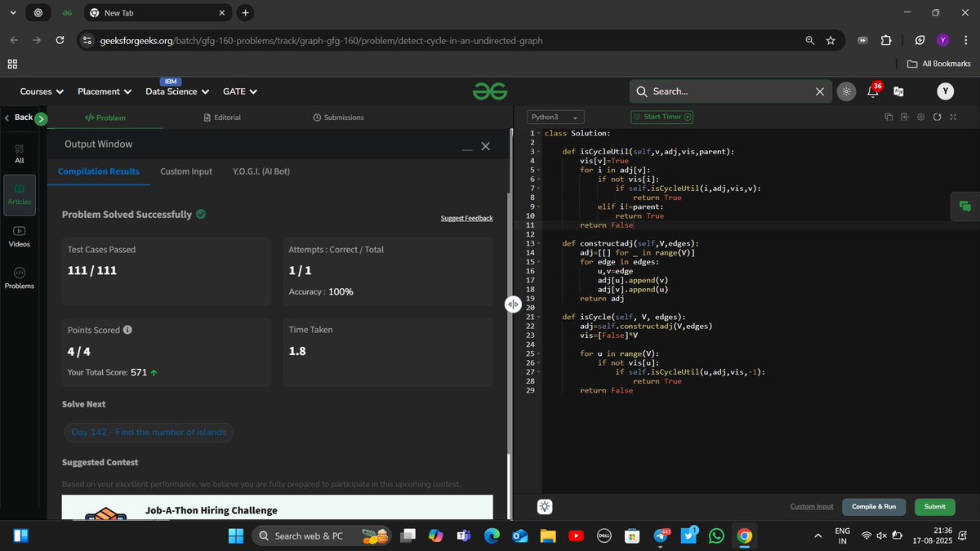Click the info icon next to Points Scored
Viewport: 980px width, 551px height.
(127, 331)
